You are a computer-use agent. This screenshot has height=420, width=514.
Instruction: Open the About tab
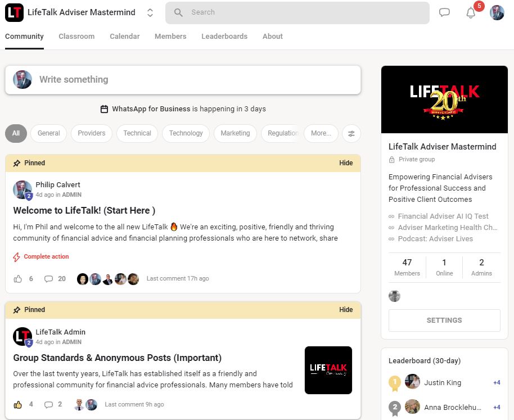[x=272, y=37]
